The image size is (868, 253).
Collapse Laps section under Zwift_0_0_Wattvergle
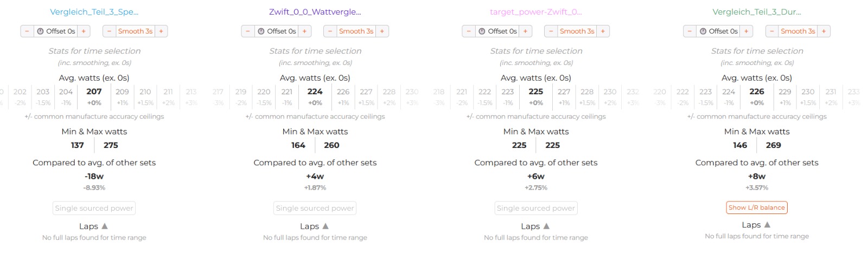(x=325, y=226)
